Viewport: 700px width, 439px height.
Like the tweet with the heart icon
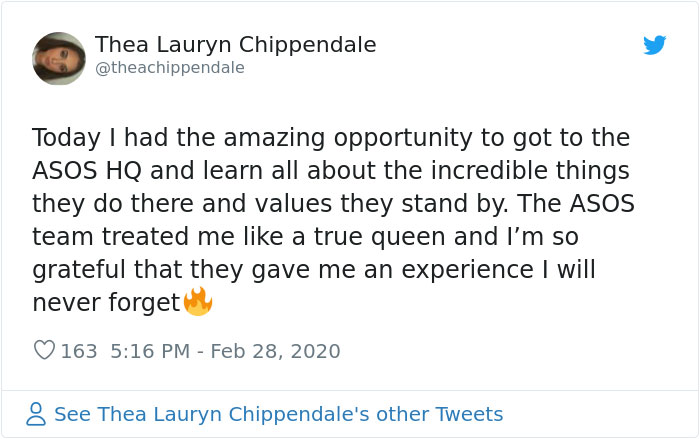coord(44,351)
